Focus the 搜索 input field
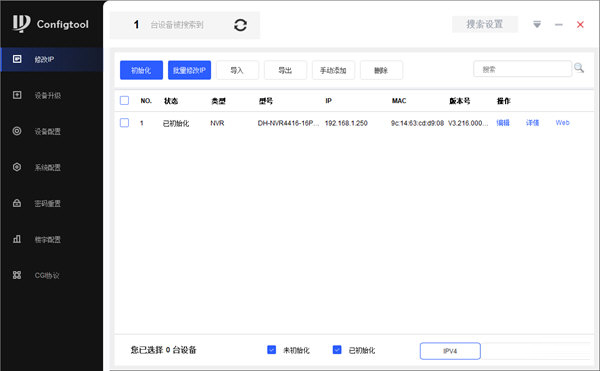The height and width of the screenshot is (371, 600). point(522,69)
